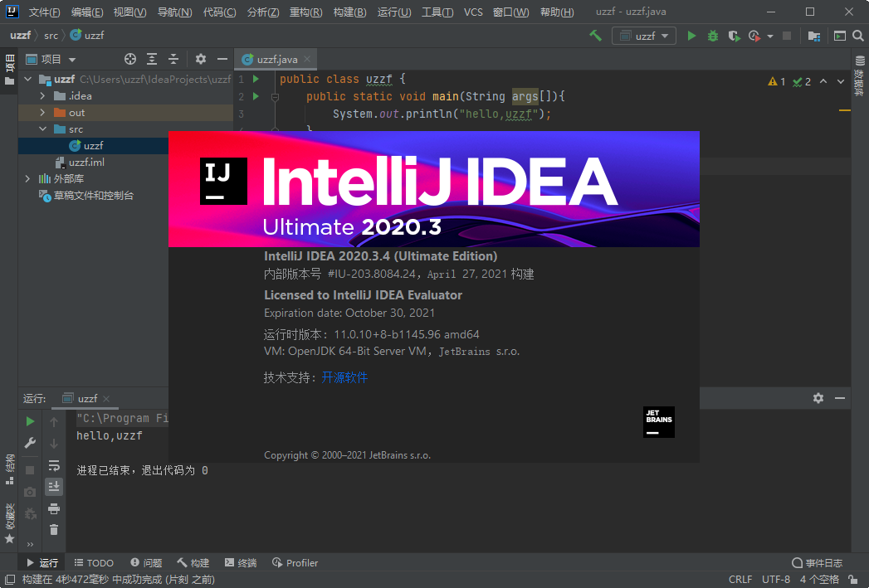Open dropdown arrow next to profiler icon
This screenshot has height=588, width=869.
(769, 36)
